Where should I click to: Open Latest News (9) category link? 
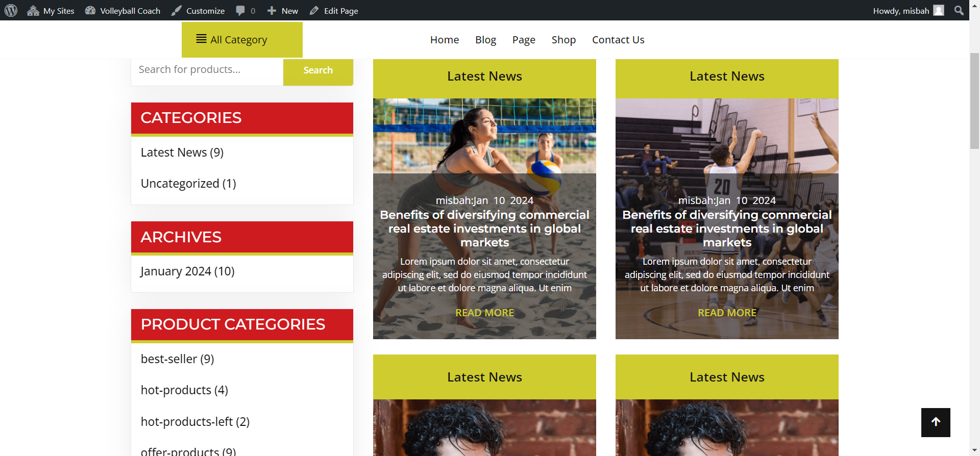[x=182, y=153]
